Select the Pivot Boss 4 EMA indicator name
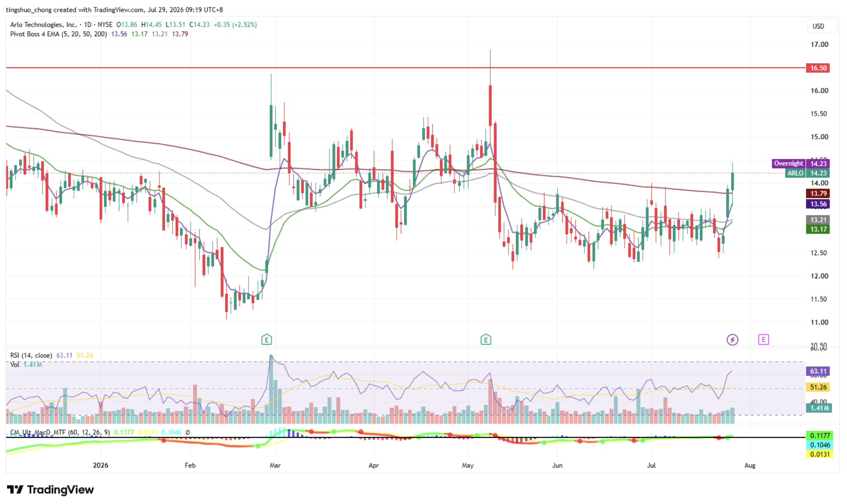The width and height of the screenshot is (847, 504). coord(59,34)
